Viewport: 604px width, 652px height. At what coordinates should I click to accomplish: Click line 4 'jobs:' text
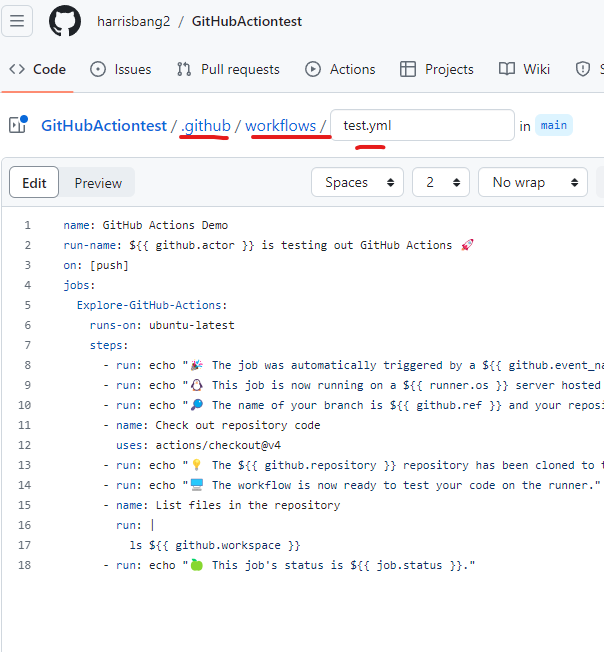(79, 285)
